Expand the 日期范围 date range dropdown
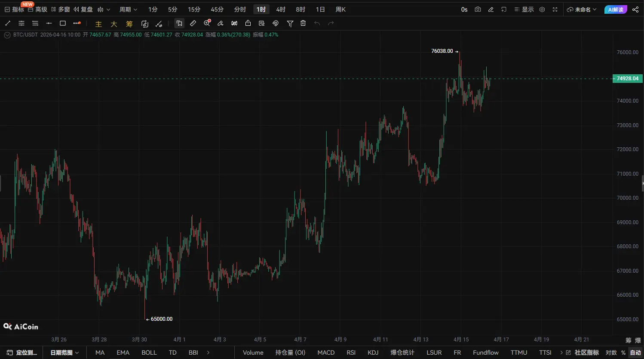 tap(64, 353)
